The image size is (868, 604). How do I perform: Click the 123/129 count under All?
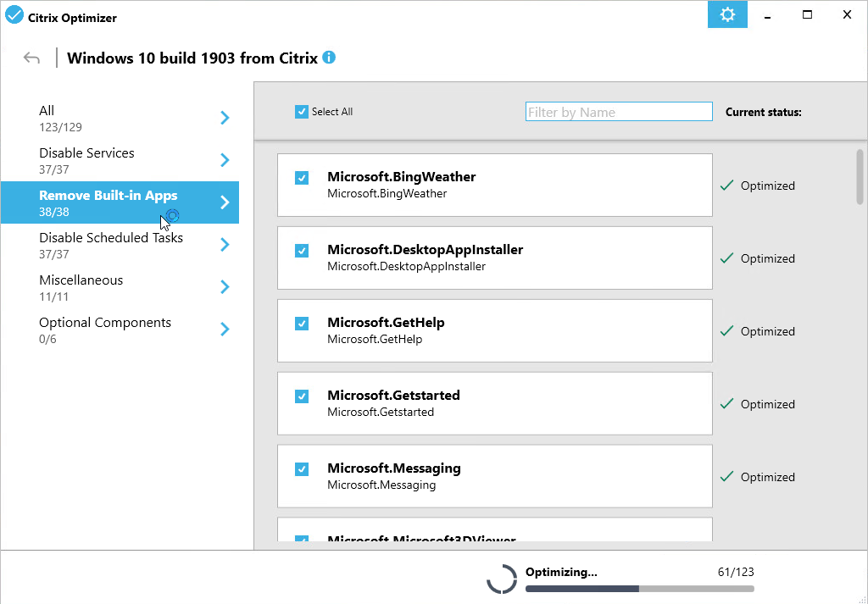pos(60,127)
